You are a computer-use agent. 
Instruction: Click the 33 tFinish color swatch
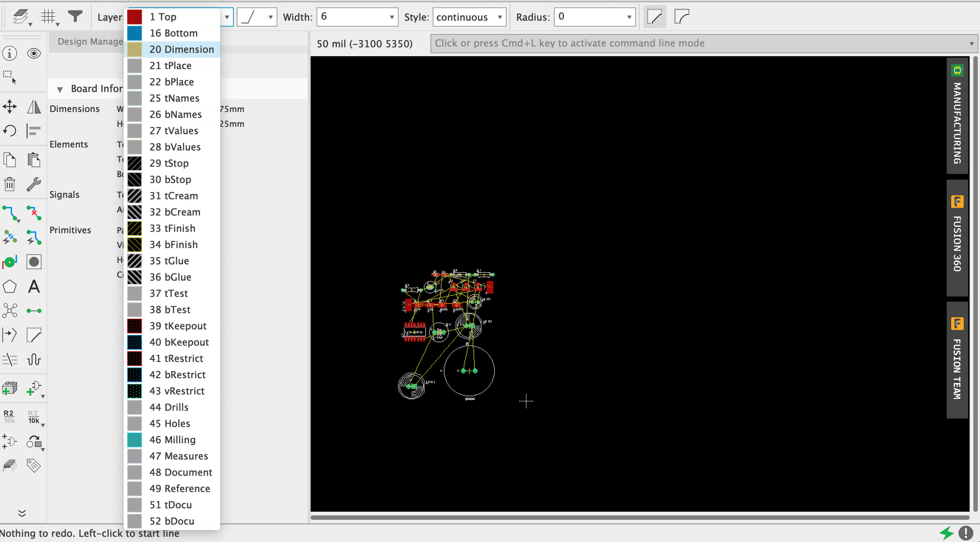pyautogui.click(x=134, y=228)
